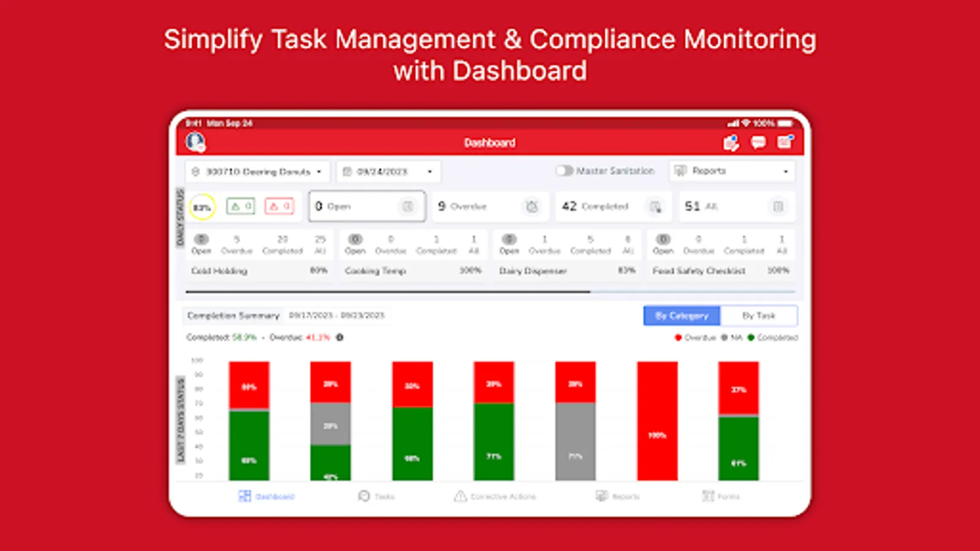
Task: Click the red overdue percentage 41.1%
Action: 318,337
